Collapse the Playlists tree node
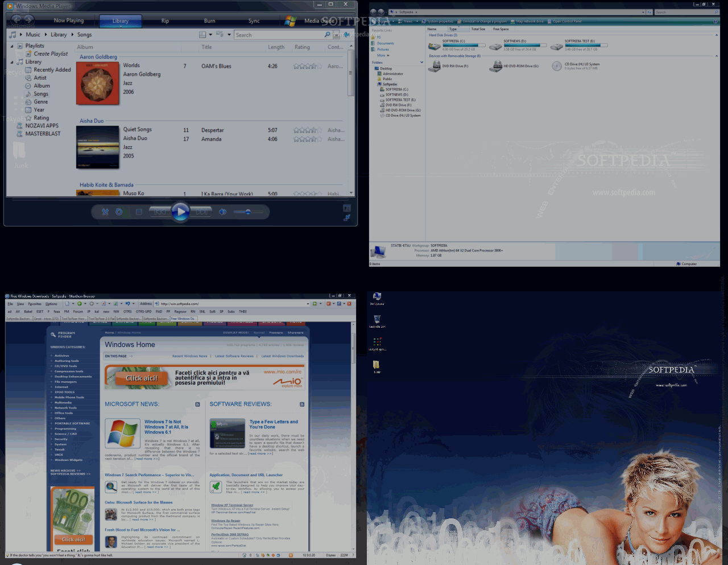The height and width of the screenshot is (565, 728). (12, 46)
